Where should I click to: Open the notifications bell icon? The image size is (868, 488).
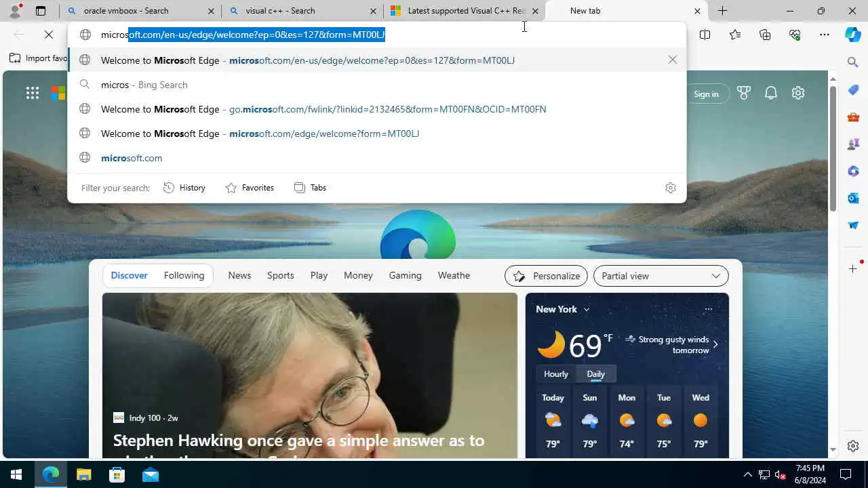(x=771, y=94)
